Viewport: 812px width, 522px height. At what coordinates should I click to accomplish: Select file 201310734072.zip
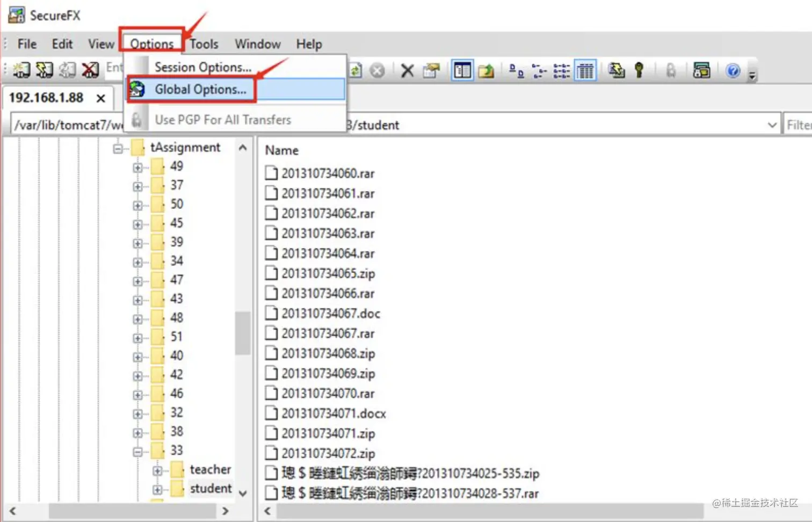click(x=328, y=454)
